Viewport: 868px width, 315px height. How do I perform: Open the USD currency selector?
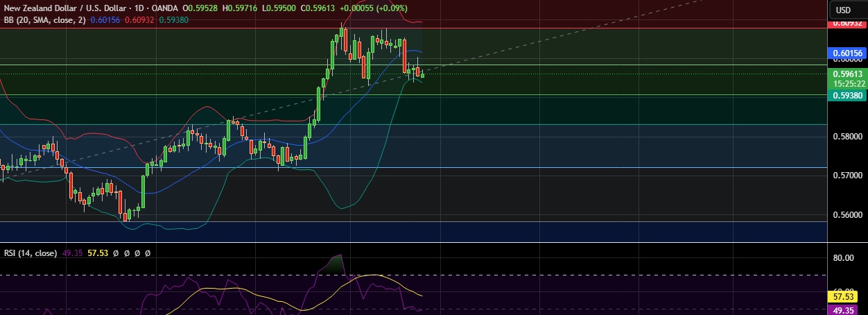[x=843, y=10]
